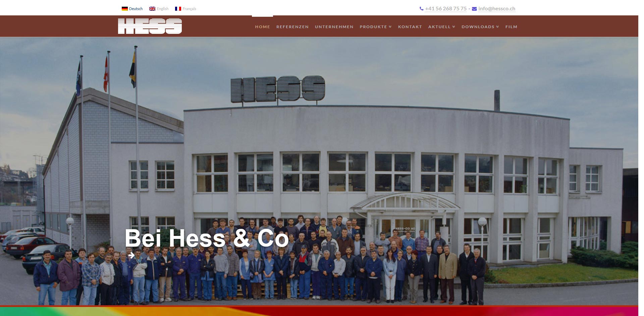Screen dimensions: 644x316
Task: Expand the Downloads dropdown menu
Action: point(480,26)
